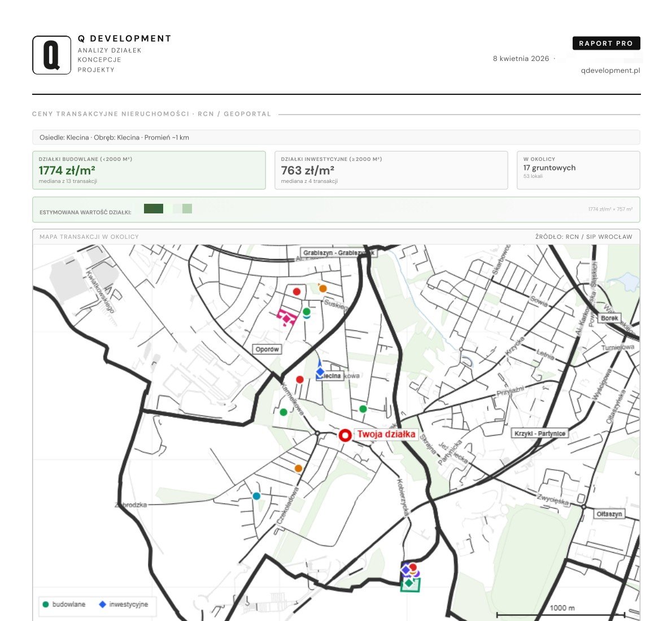Click the Kwiatkowskiego street label

tap(101, 292)
